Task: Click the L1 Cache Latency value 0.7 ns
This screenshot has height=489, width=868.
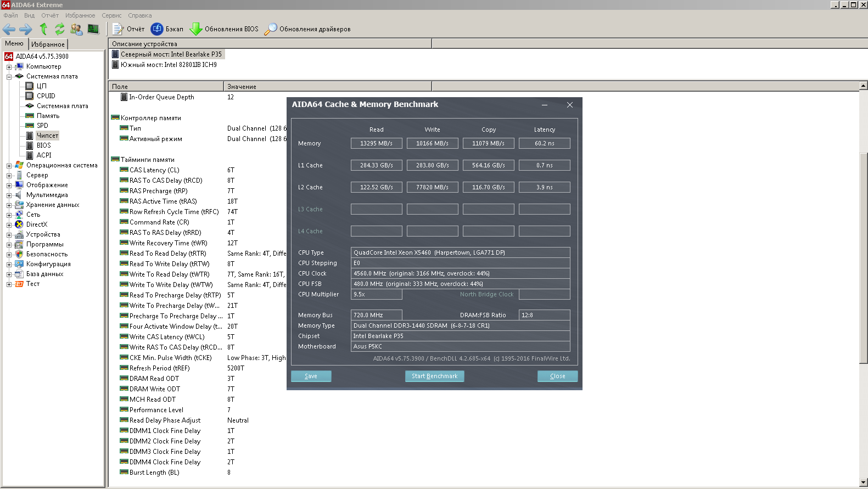Action: click(545, 165)
